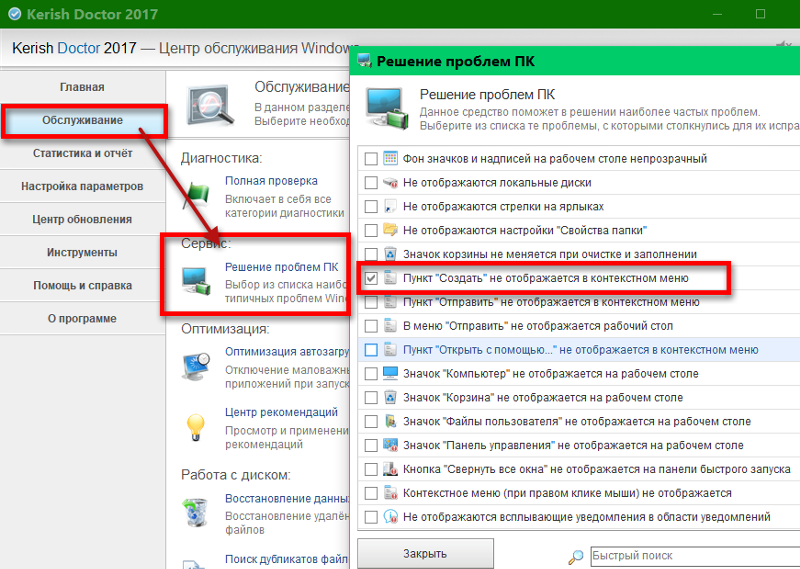
Task: Click the document icon in 'Открыть с помощью...' row
Action: pos(390,349)
